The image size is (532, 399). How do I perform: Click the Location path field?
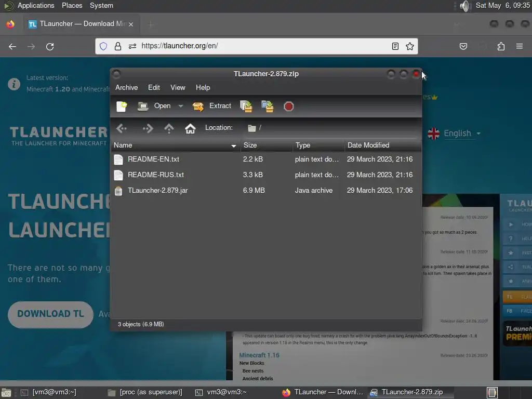331,128
